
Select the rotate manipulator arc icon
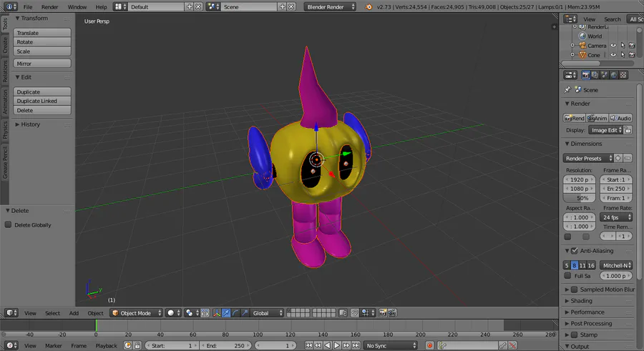pos(235,313)
